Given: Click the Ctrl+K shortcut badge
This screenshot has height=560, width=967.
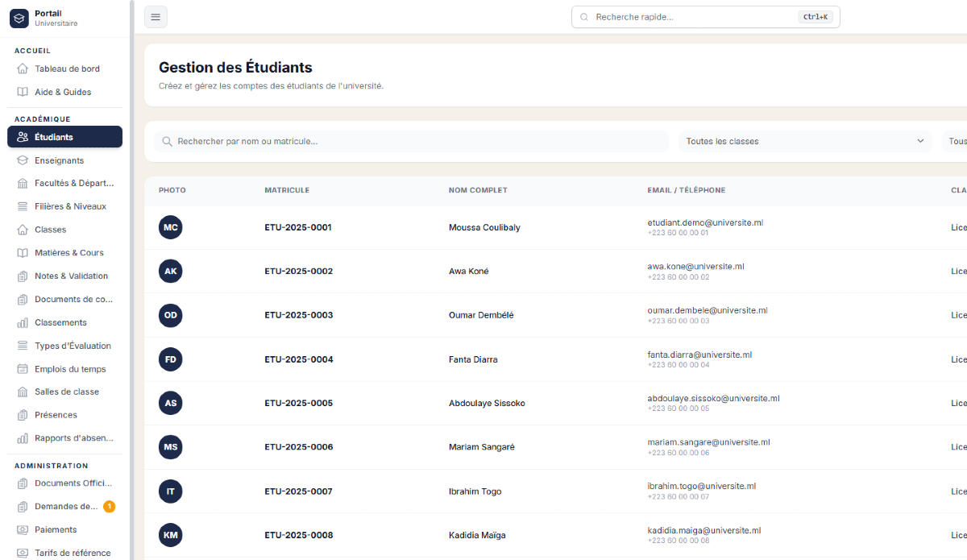Looking at the screenshot, I should [x=816, y=17].
